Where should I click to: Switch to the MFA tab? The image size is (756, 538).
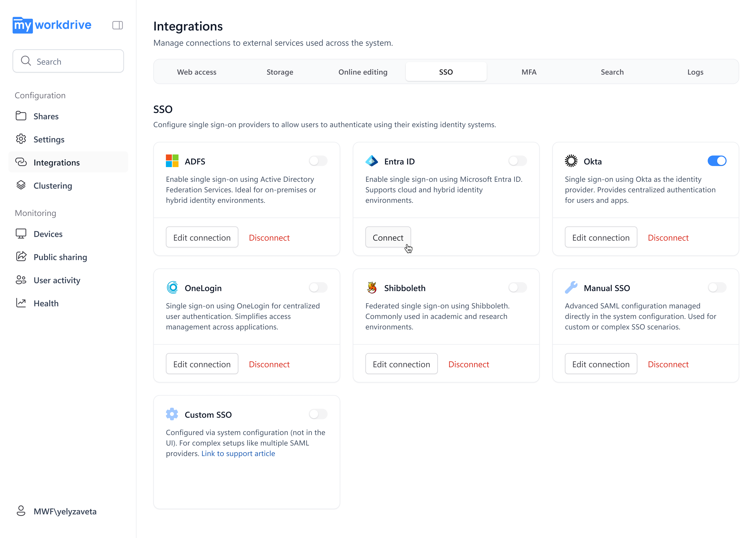click(529, 72)
